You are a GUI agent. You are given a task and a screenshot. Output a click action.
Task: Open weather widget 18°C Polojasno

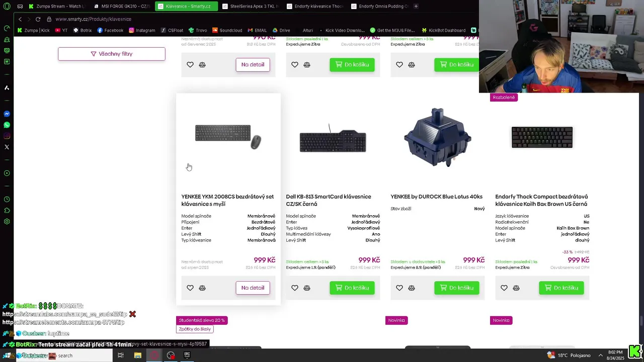(569, 355)
